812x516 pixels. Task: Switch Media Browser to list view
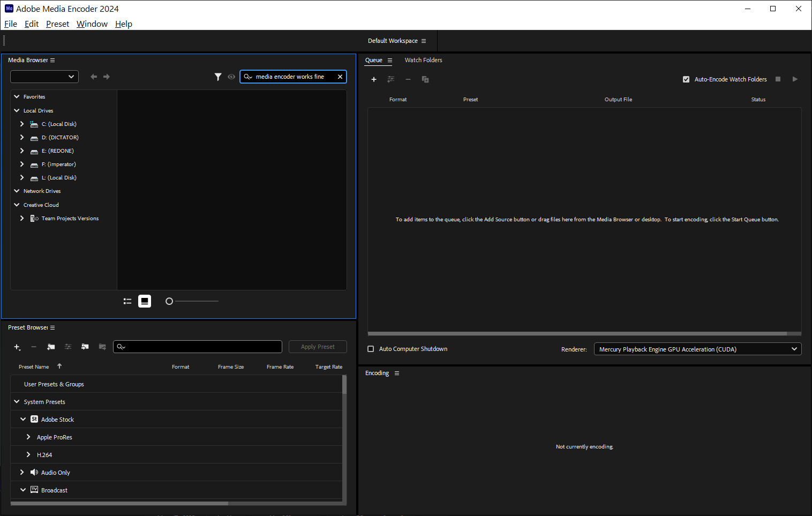[x=127, y=301]
